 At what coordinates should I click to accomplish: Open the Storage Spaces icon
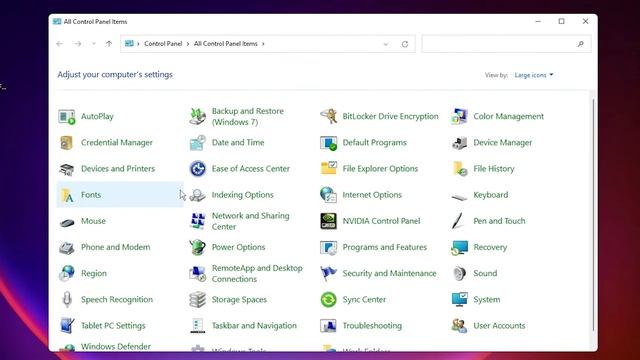click(x=198, y=300)
